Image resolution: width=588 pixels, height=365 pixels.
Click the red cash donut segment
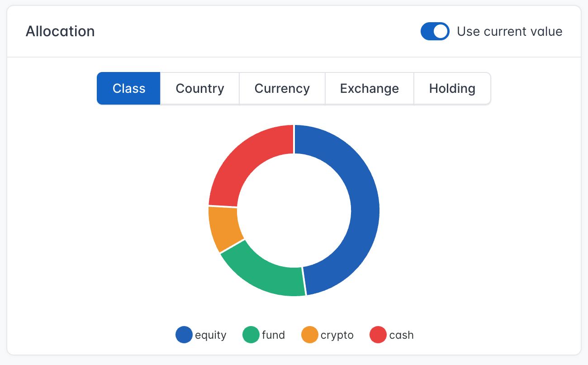(247, 158)
